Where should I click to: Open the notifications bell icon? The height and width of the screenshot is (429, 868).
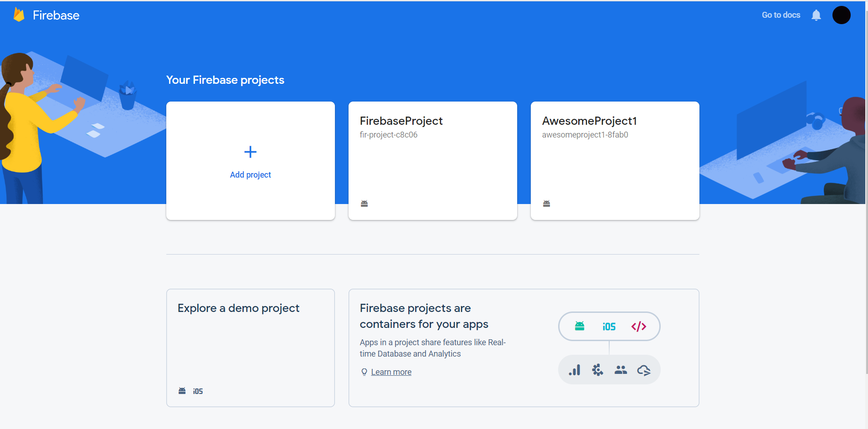pyautogui.click(x=816, y=15)
